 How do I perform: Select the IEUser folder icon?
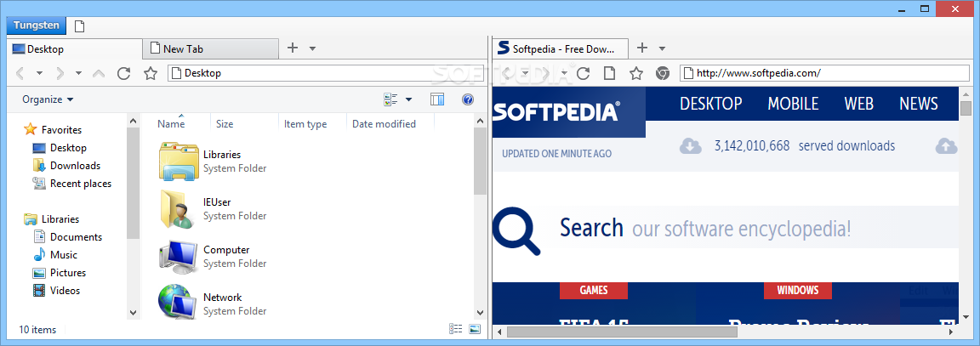point(179,208)
